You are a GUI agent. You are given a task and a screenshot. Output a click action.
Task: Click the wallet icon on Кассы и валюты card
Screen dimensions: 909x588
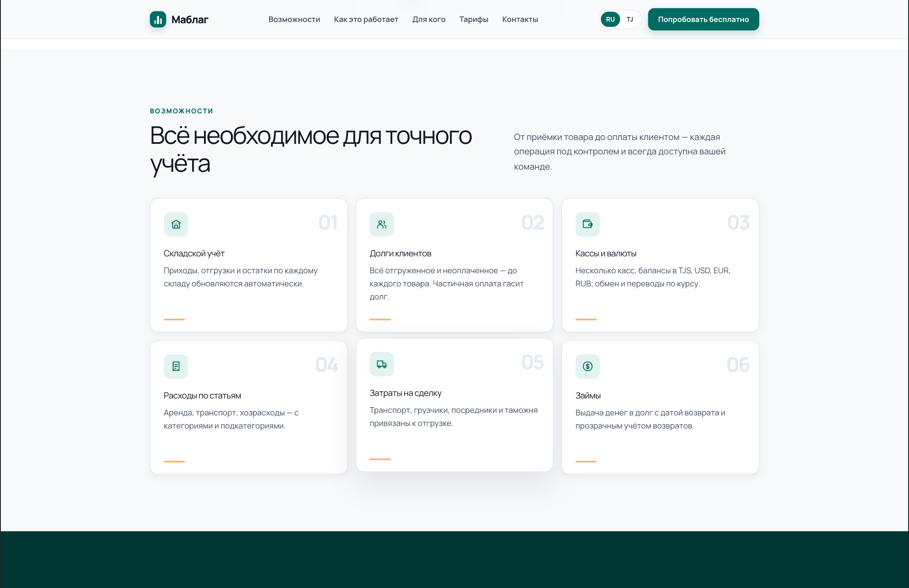587,224
